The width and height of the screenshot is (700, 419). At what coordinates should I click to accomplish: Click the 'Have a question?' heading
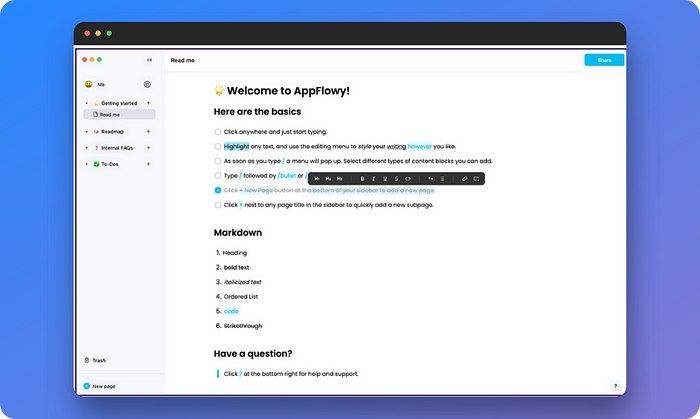(x=253, y=353)
